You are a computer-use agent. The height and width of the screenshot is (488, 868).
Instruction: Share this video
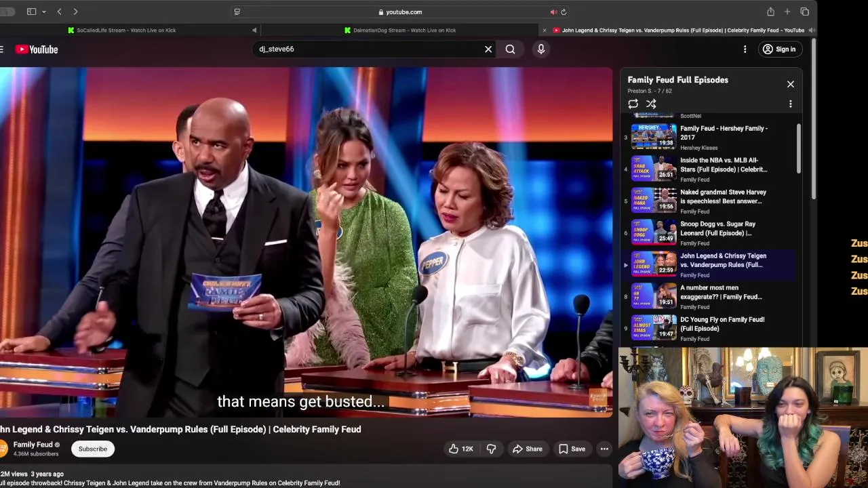(x=527, y=449)
